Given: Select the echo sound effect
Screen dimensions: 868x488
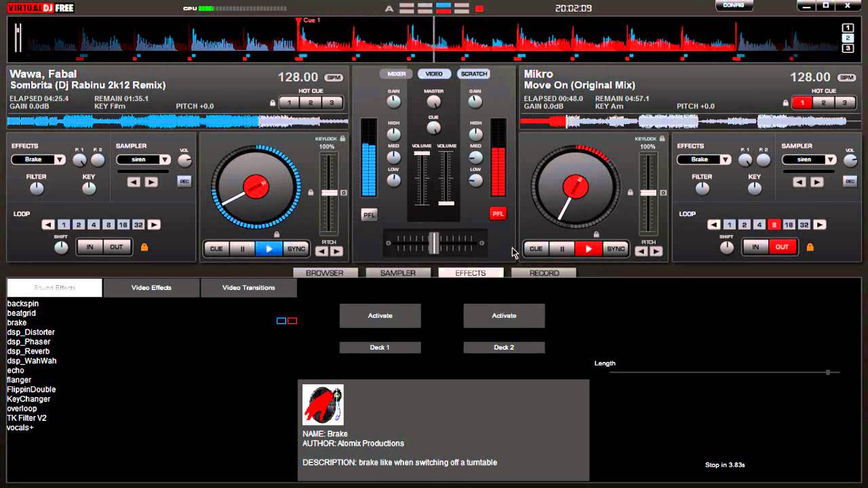Looking at the screenshot, I should 16,371.
